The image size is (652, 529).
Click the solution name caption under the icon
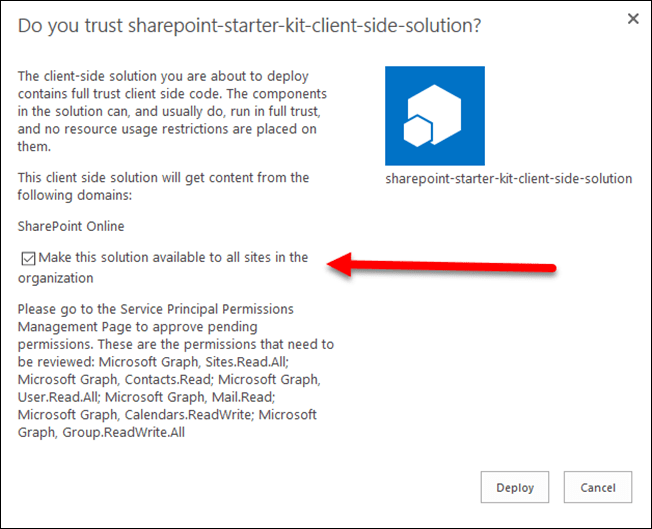pos(510,179)
